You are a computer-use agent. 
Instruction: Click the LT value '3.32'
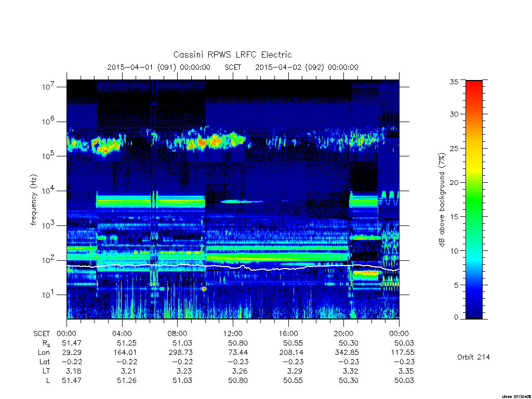coord(351,371)
